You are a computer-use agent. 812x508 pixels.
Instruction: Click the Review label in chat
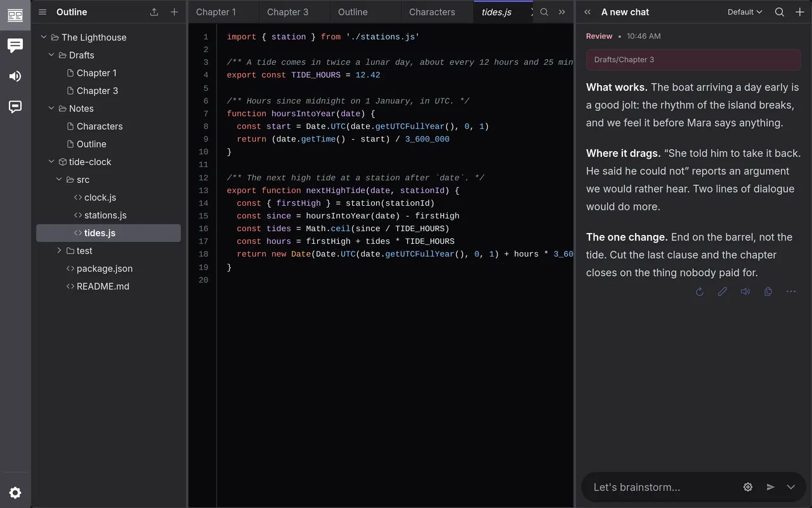click(599, 36)
